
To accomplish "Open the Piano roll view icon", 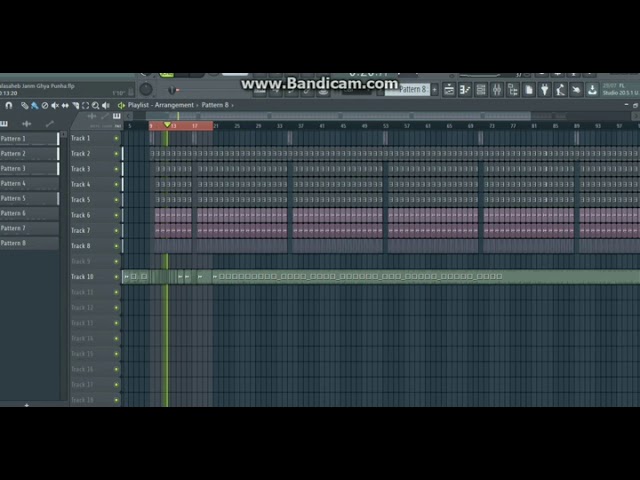I will point(465,89).
